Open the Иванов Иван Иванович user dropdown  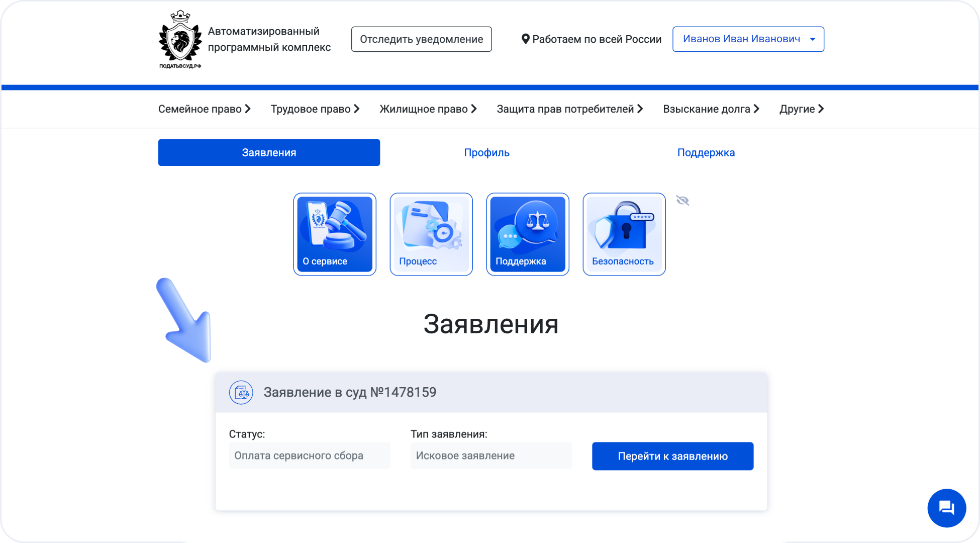[748, 39]
